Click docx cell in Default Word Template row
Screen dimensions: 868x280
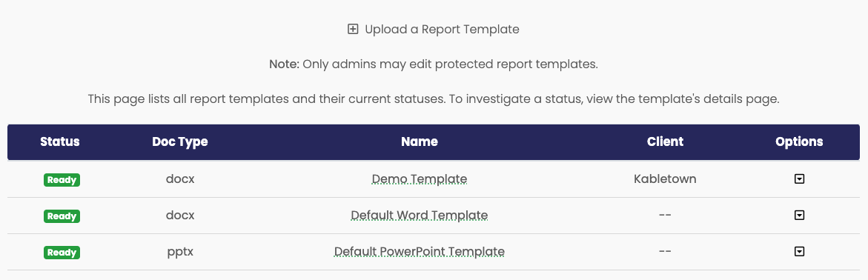[x=180, y=216]
